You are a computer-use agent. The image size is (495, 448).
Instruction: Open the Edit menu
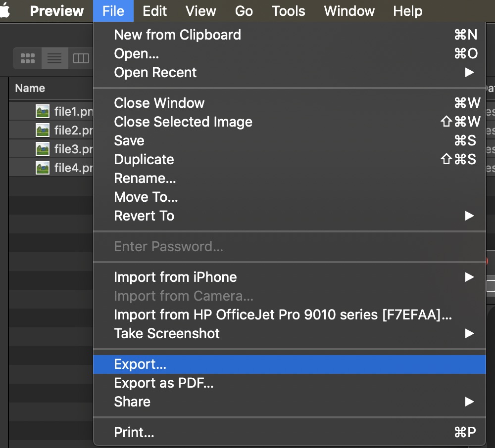tap(154, 11)
